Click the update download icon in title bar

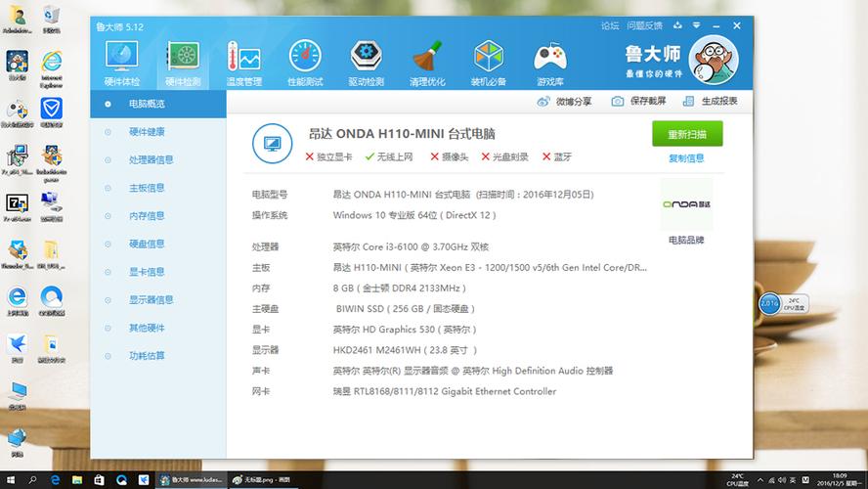[x=677, y=25]
